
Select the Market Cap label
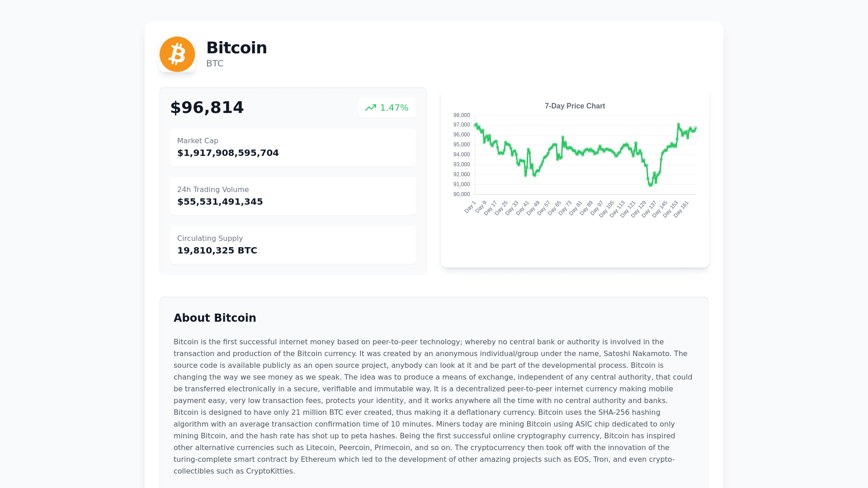pyautogui.click(x=198, y=141)
